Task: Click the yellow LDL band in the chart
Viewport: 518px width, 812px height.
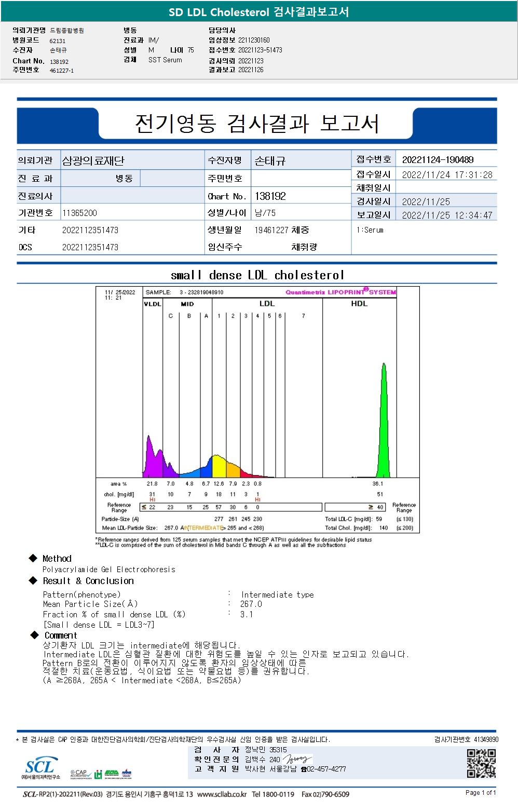Action: 219,466
